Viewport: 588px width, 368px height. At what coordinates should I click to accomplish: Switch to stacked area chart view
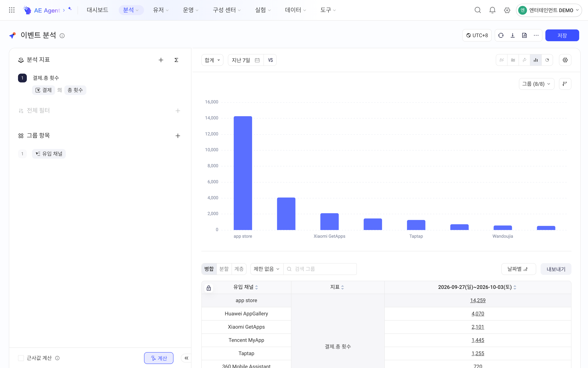[513, 60]
